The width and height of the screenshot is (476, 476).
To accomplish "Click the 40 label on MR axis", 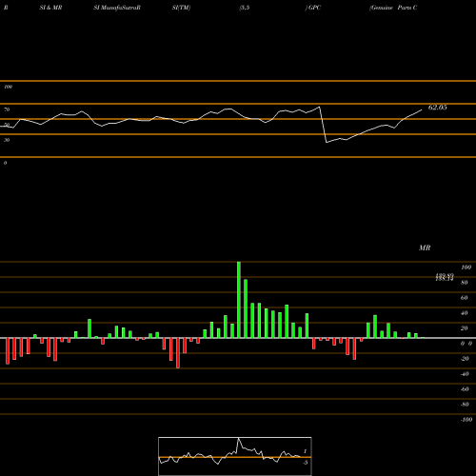I will tap(465, 313).
